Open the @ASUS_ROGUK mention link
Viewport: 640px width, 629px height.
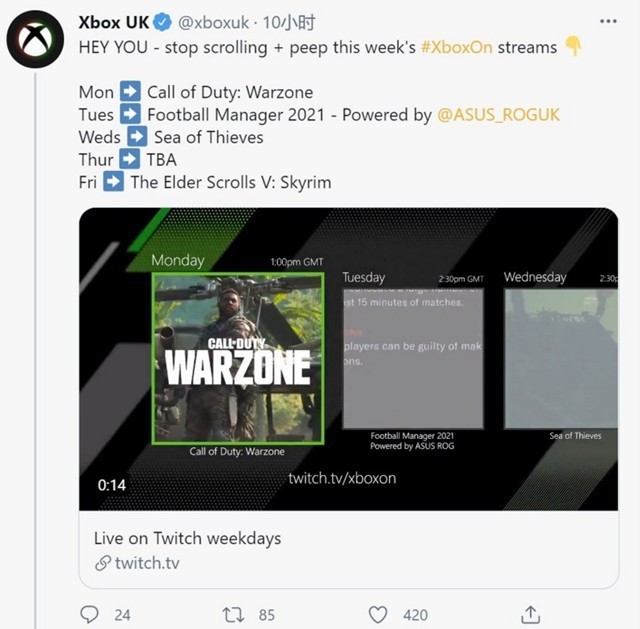(499, 114)
